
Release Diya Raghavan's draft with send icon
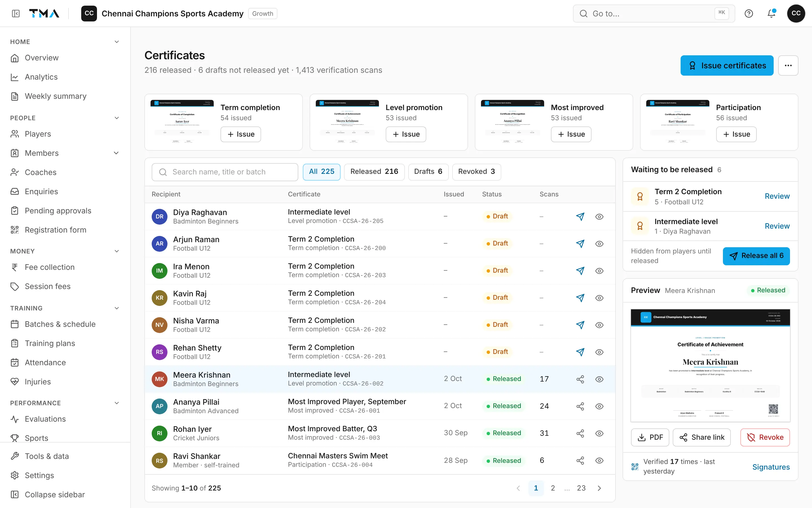point(580,216)
